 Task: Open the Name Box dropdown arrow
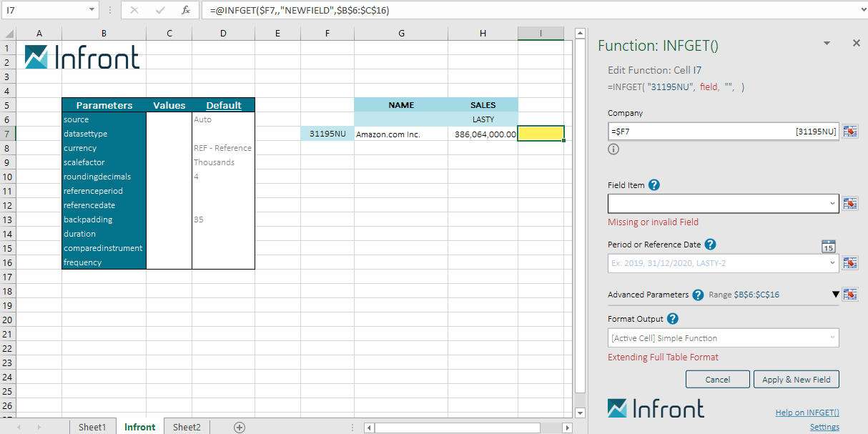[x=92, y=11]
